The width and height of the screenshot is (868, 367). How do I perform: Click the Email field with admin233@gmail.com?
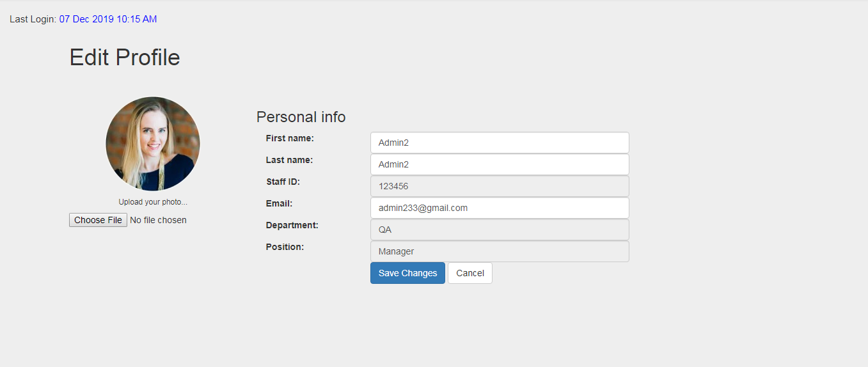point(499,208)
